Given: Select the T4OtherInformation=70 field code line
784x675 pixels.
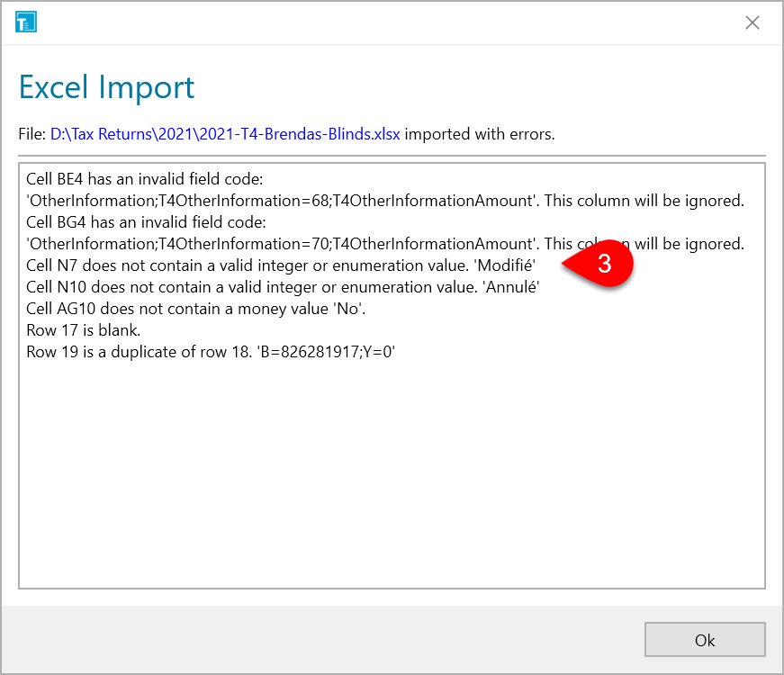Looking at the screenshot, I should [385, 244].
